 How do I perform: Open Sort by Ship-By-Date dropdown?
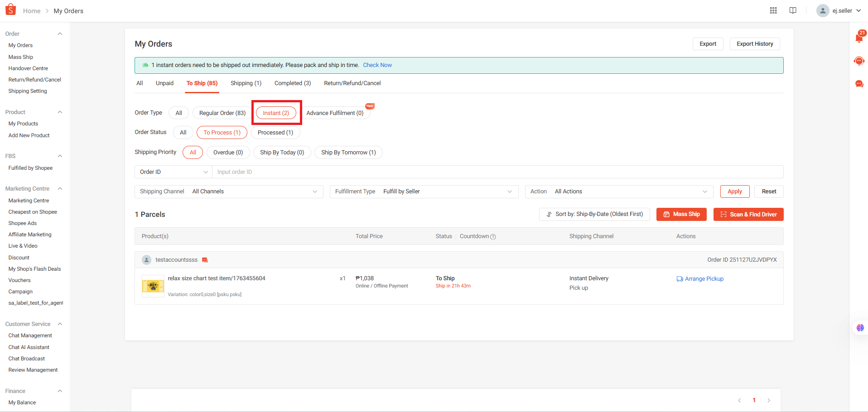point(594,214)
